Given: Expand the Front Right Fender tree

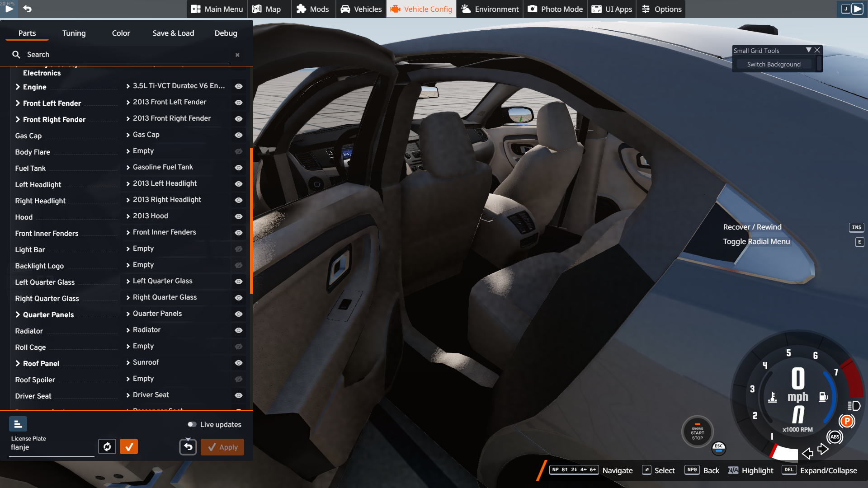Looking at the screenshot, I should (x=18, y=119).
